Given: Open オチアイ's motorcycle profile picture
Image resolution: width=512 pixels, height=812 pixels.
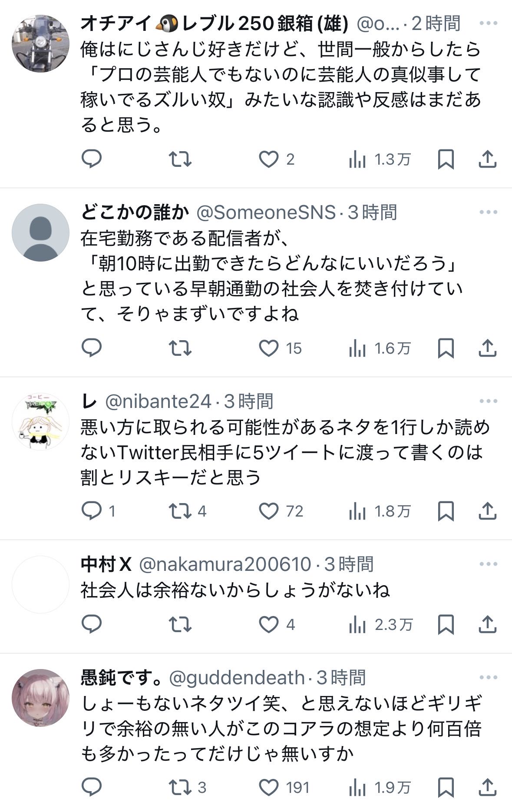Looking at the screenshot, I should (x=40, y=43).
